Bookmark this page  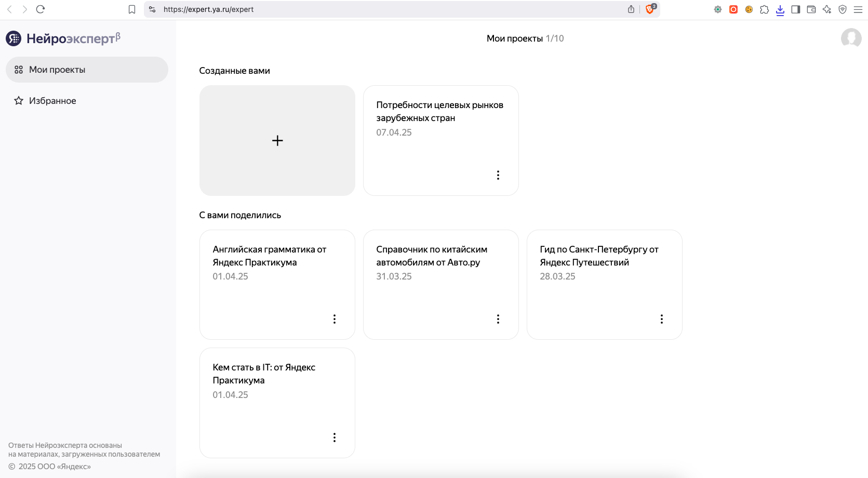132,9
